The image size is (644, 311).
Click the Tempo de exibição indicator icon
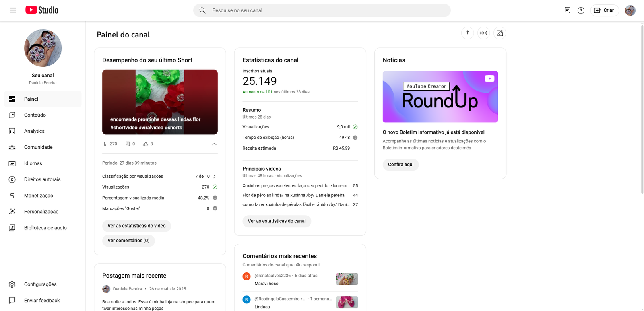coord(355,138)
